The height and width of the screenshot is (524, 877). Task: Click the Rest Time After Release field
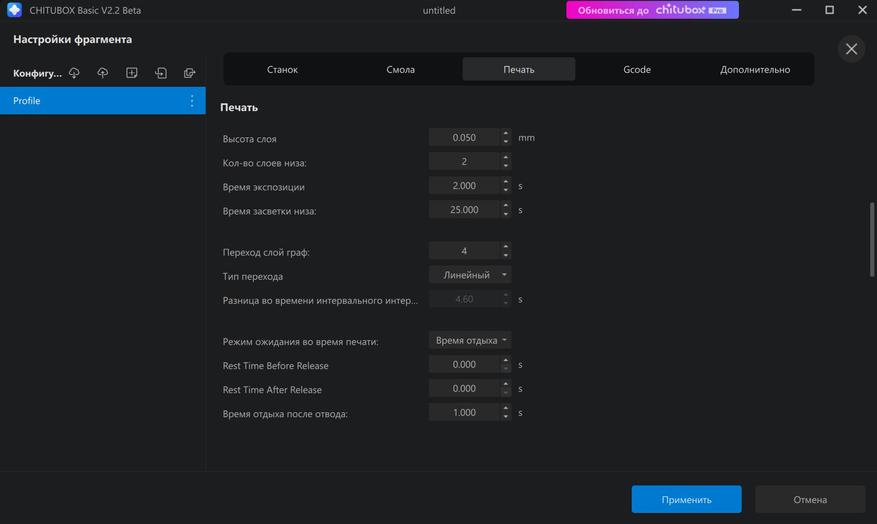[464, 389]
